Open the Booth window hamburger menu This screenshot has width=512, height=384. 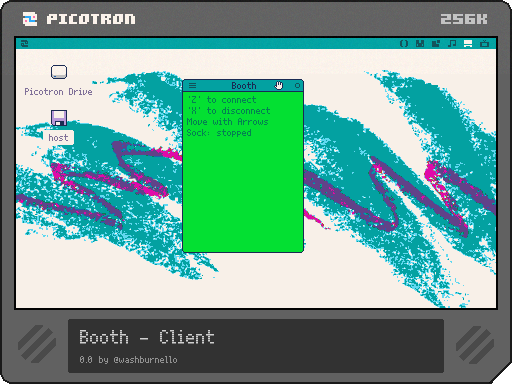[x=193, y=86]
